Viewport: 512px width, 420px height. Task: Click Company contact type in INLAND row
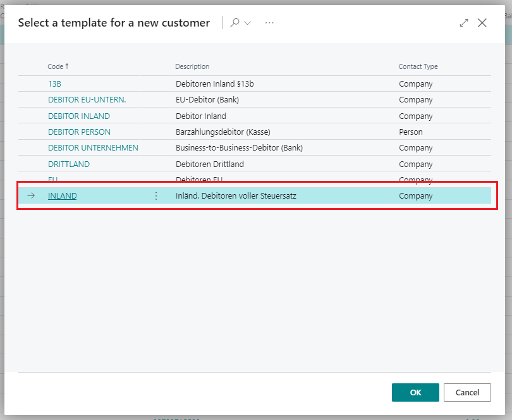coord(416,196)
